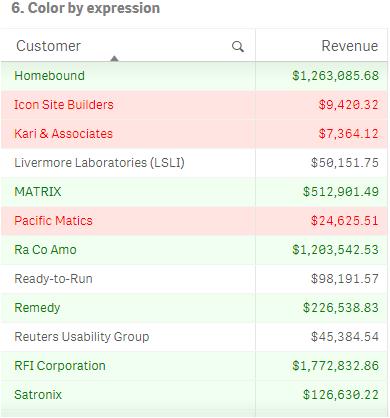Click the '6. Color by expression' title
The width and height of the screenshot is (390, 418).
coord(86,8)
